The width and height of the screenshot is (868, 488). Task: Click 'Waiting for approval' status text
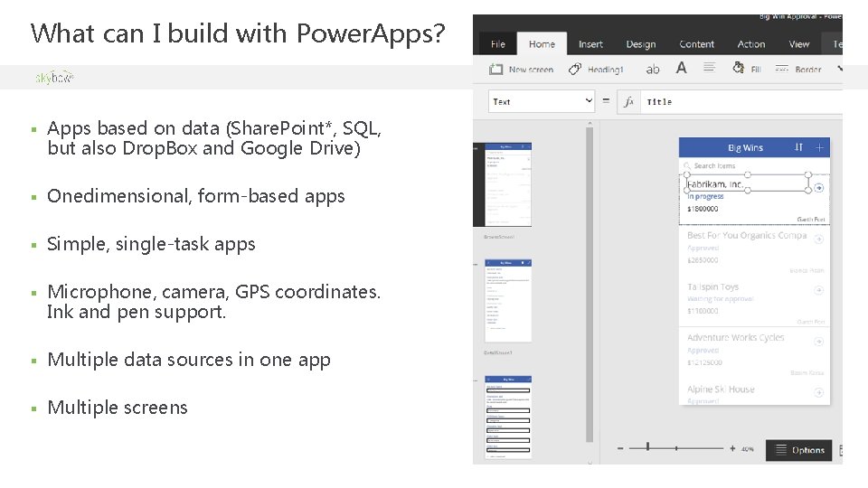pos(721,299)
